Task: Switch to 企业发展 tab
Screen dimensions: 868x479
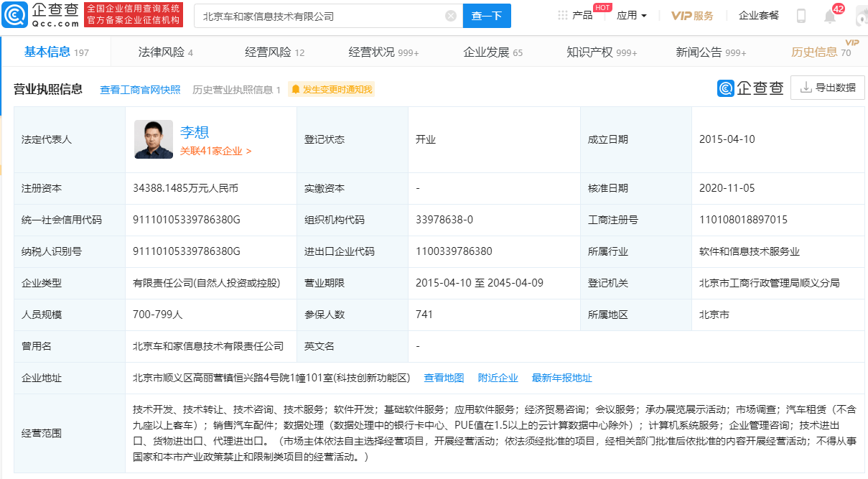Action: point(493,52)
